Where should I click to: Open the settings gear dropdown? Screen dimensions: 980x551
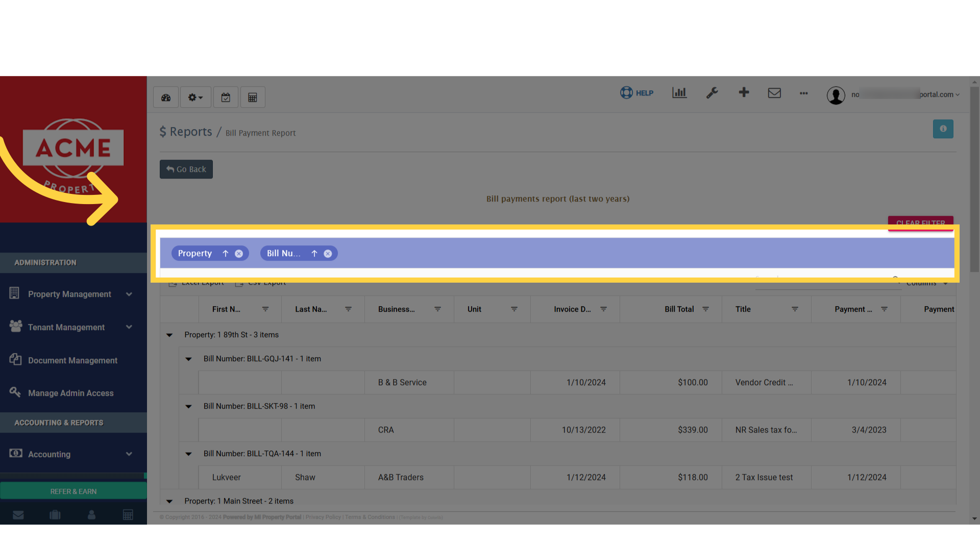point(195,97)
